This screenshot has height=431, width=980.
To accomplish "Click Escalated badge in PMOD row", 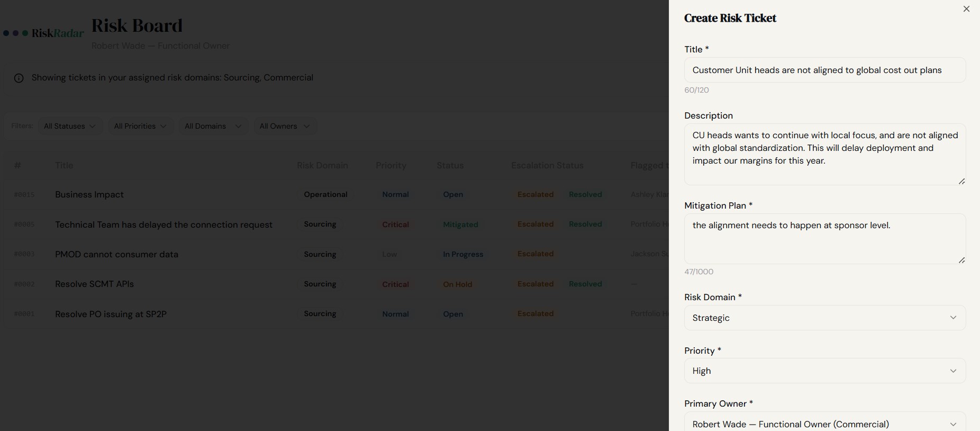I will (536, 254).
